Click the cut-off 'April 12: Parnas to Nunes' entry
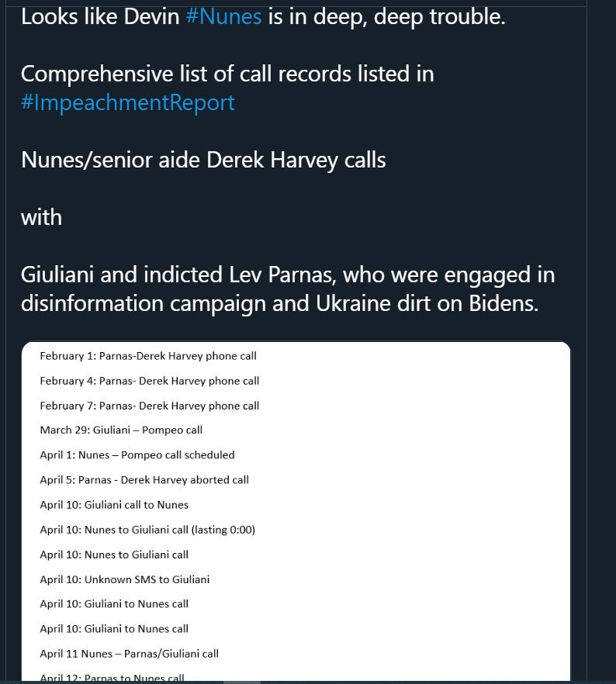The width and height of the screenshot is (616, 684). coord(112,678)
